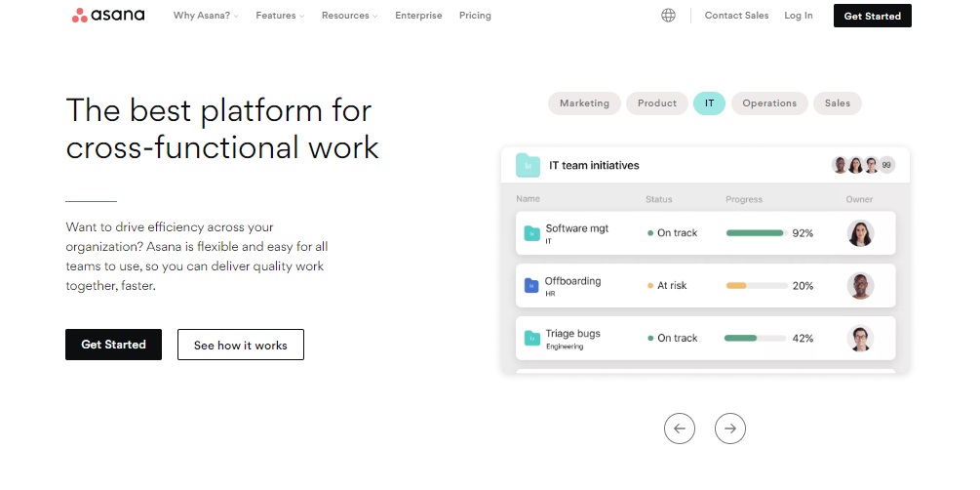Click the Software mgt folder icon
The image size is (980, 490).
click(x=531, y=233)
